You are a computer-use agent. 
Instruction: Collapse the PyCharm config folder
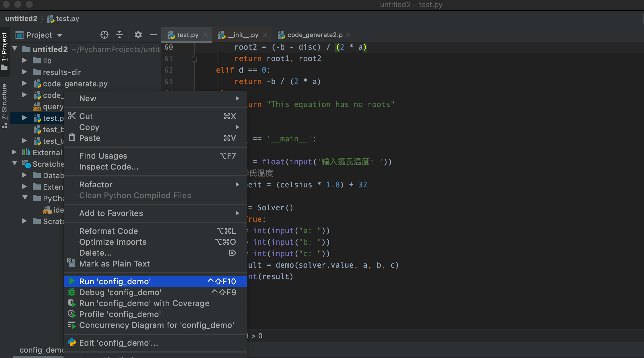point(25,198)
